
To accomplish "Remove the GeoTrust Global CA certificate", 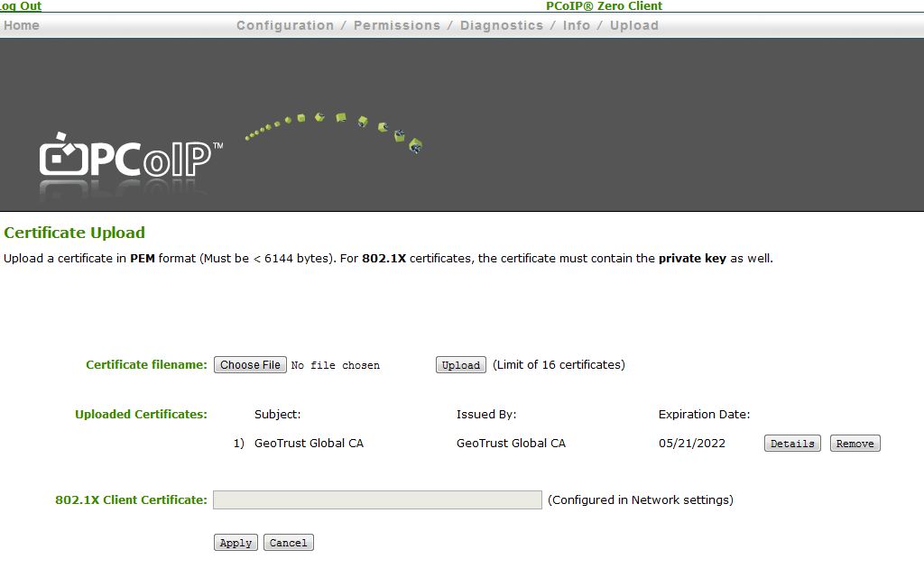I will point(854,443).
